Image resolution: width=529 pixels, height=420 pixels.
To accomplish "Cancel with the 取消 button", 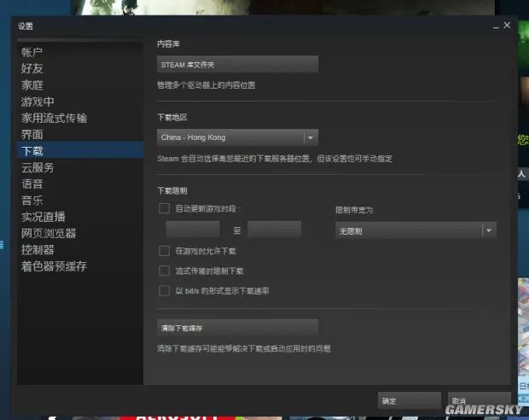I will [479, 400].
